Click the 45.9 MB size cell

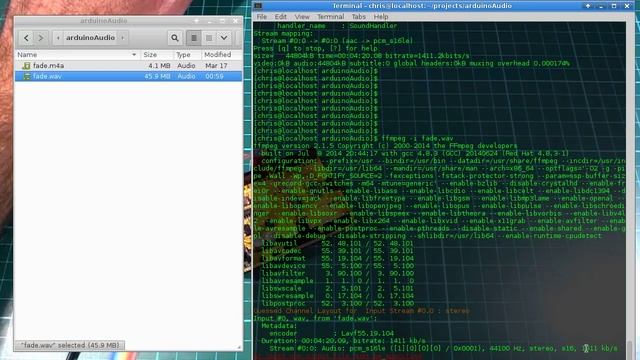pyautogui.click(x=157, y=76)
